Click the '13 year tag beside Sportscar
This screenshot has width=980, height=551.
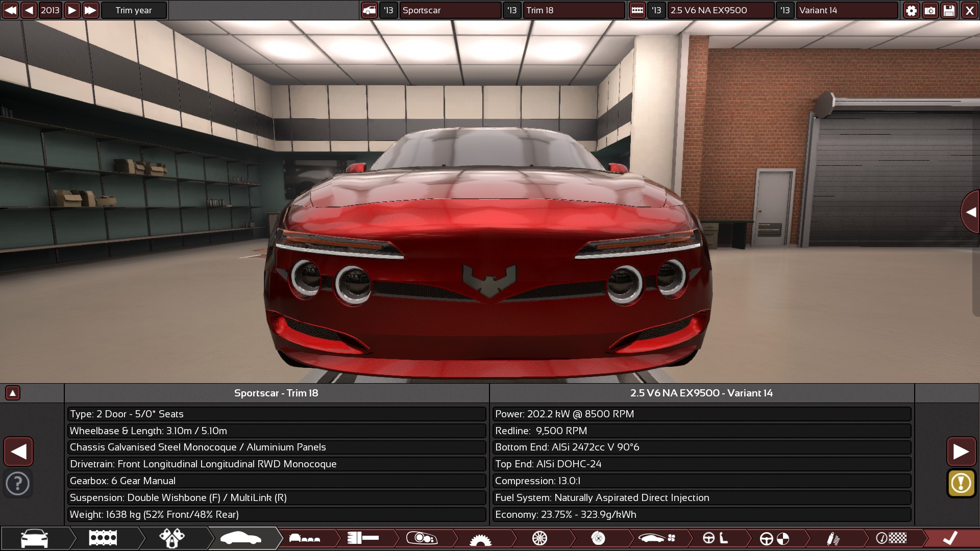(x=388, y=10)
